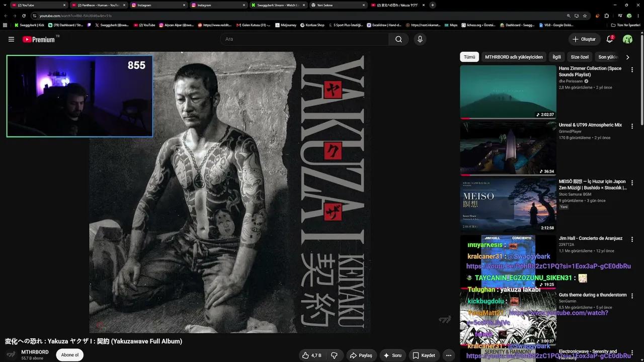
Task: Close the Pantheon - Human tab
Action: 124,5
